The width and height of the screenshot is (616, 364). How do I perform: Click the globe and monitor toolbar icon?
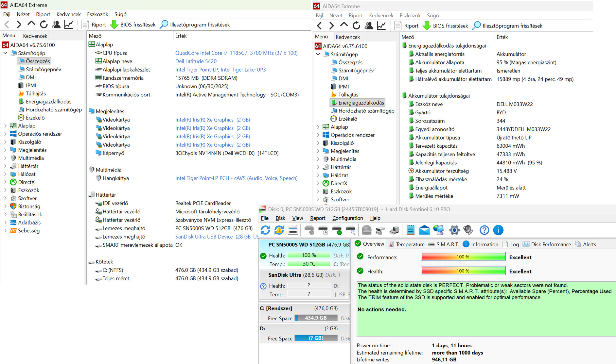click(x=438, y=230)
